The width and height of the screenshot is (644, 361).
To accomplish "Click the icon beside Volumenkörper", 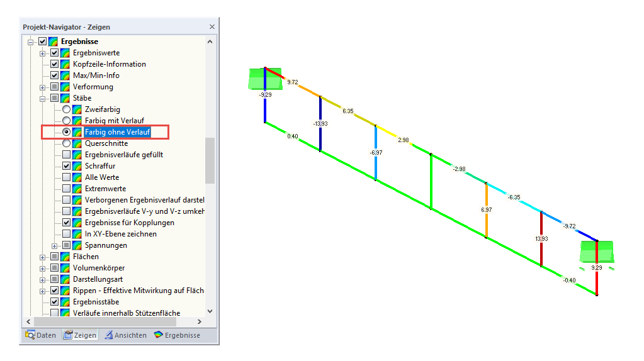I will (65, 268).
